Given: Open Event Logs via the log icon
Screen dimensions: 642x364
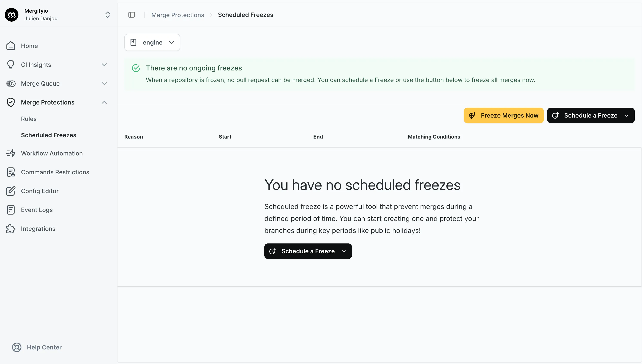Looking at the screenshot, I should [x=11, y=210].
